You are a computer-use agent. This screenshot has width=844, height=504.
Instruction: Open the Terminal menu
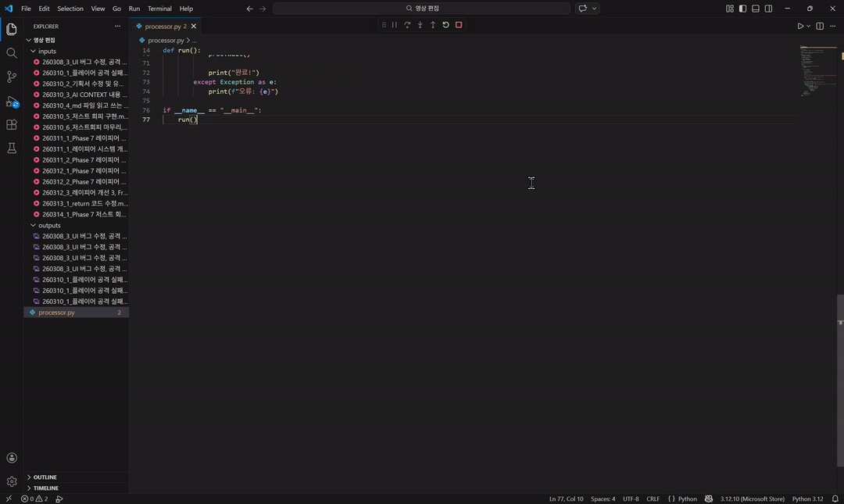(159, 9)
